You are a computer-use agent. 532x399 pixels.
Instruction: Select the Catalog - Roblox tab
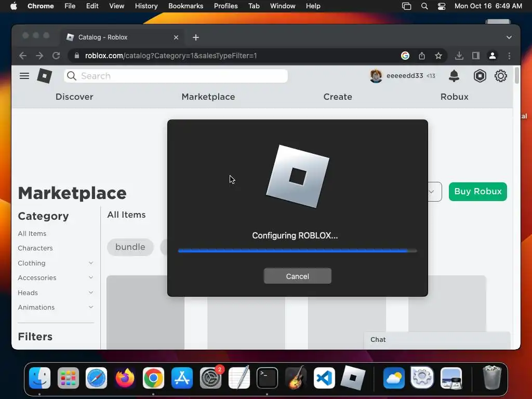[123, 37]
